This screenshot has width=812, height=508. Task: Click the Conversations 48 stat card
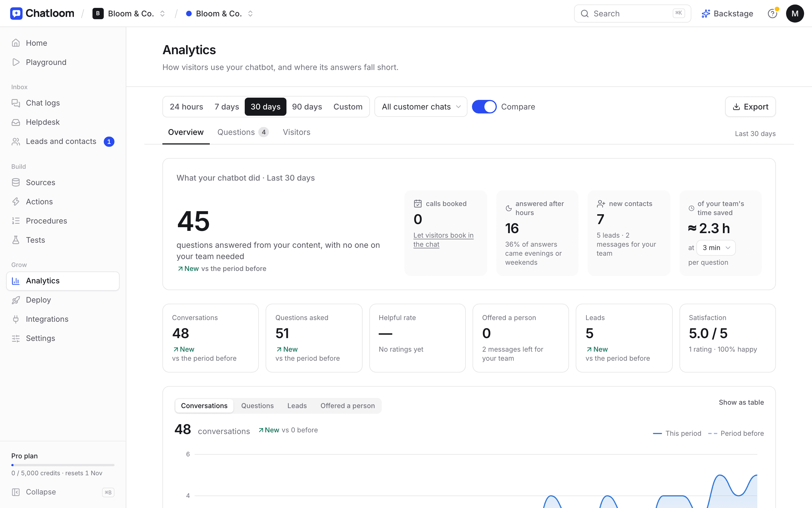[x=210, y=338]
